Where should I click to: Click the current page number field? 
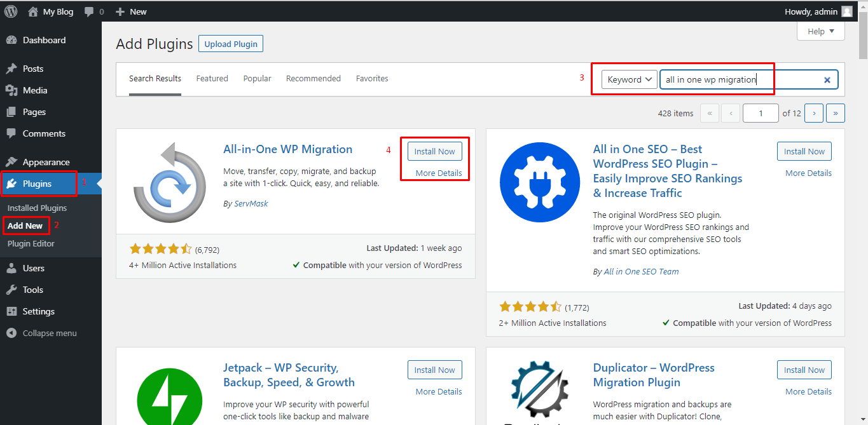pyautogui.click(x=761, y=113)
